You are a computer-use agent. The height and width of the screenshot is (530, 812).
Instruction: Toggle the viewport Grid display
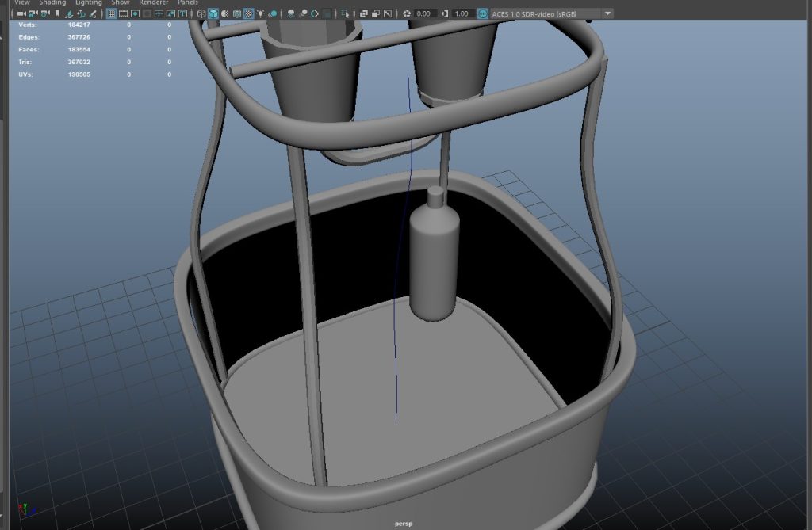click(x=111, y=14)
